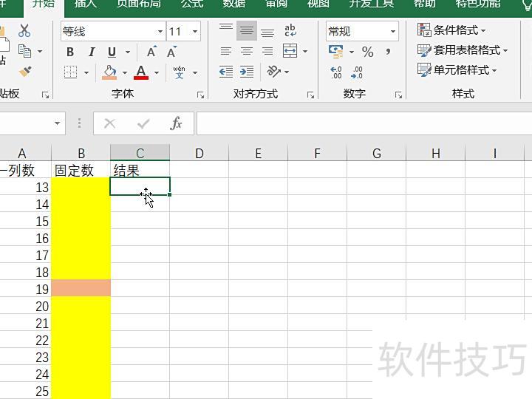Open font color dropdown arrow
This screenshot has height=399, width=532.
click(x=157, y=72)
